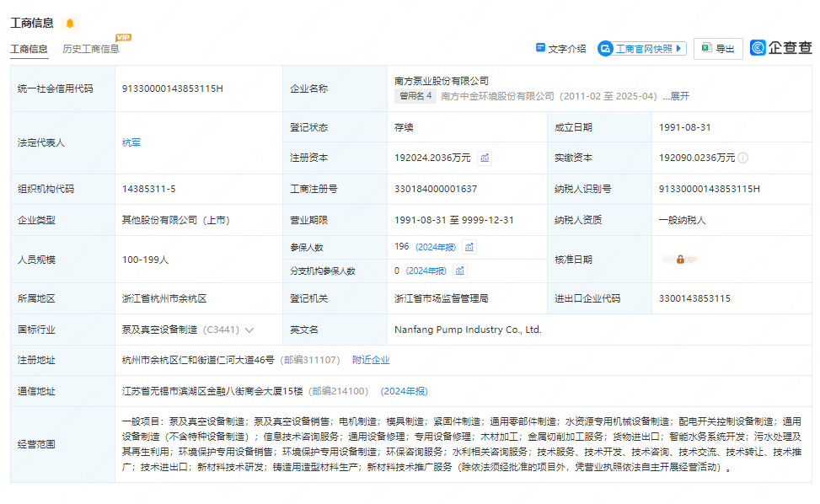Open legal representative 杭军 link

click(131, 142)
